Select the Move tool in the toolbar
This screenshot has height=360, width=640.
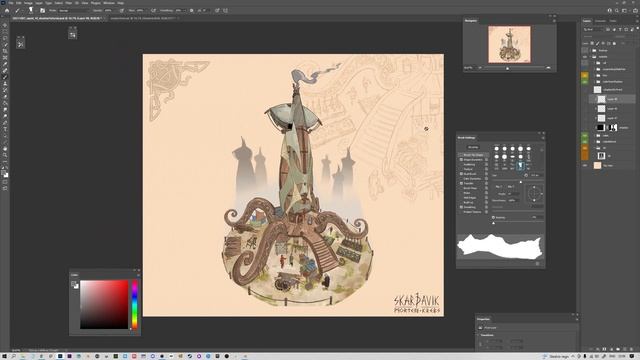[x=5, y=25]
